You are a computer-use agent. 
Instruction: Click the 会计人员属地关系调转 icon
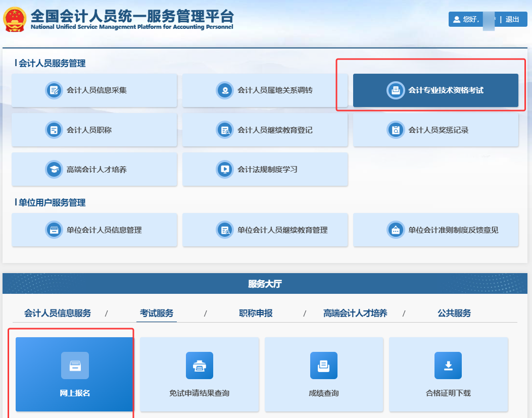(x=224, y=90)
